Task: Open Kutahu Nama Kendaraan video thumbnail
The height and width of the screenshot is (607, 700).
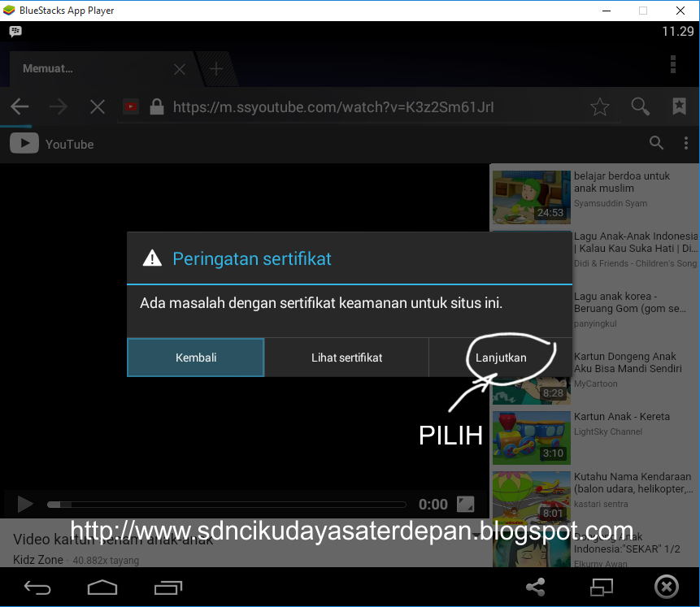Action: 531,497
